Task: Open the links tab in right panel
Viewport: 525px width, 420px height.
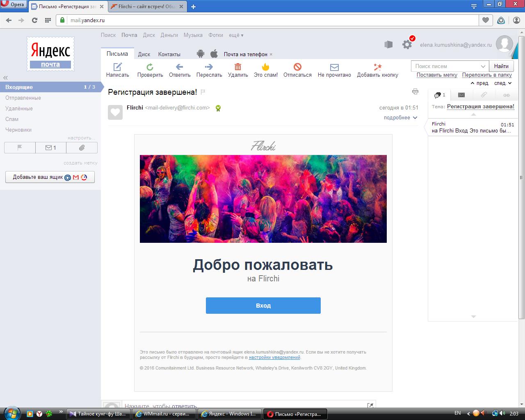Action: [507, 95]
